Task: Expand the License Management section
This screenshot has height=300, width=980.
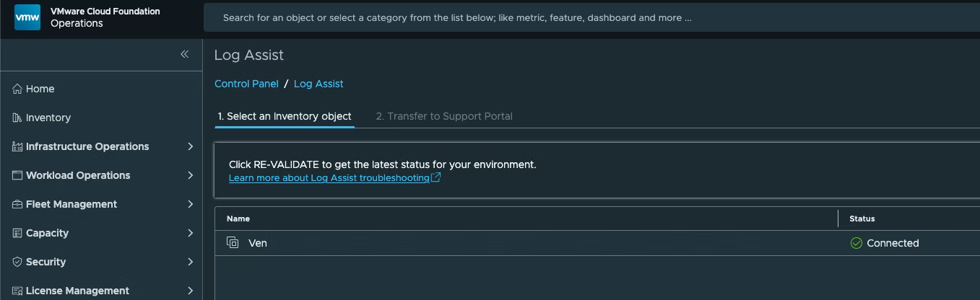Action: [x=191, y=291]
